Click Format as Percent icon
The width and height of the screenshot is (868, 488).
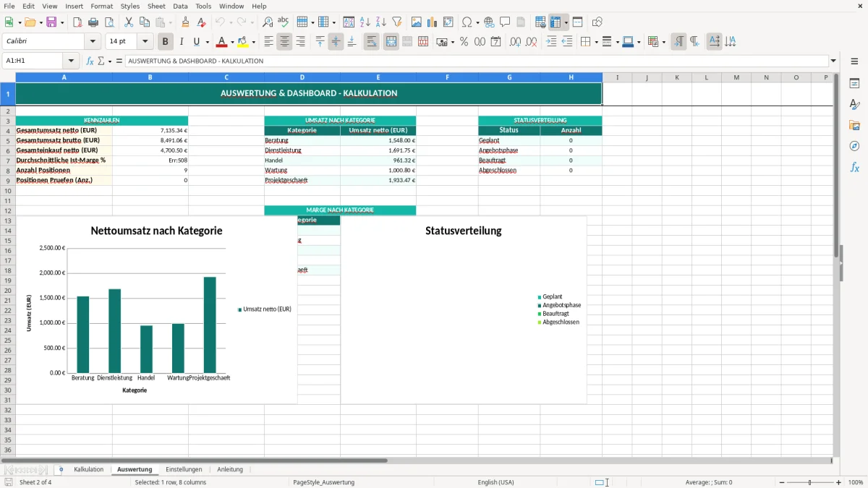(464, 42)
